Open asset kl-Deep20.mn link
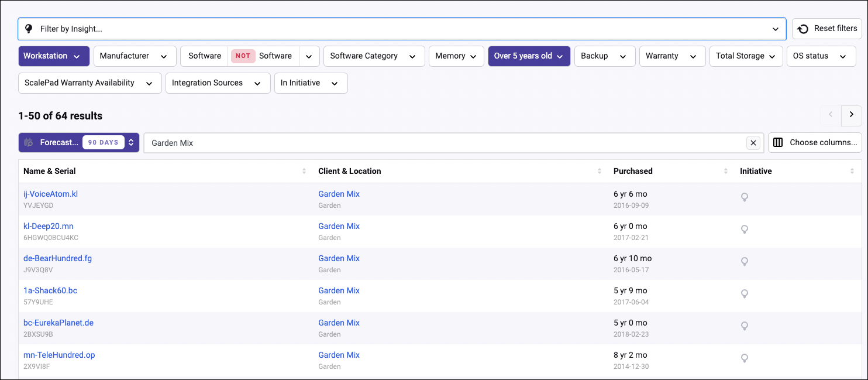 click(49, 226)
